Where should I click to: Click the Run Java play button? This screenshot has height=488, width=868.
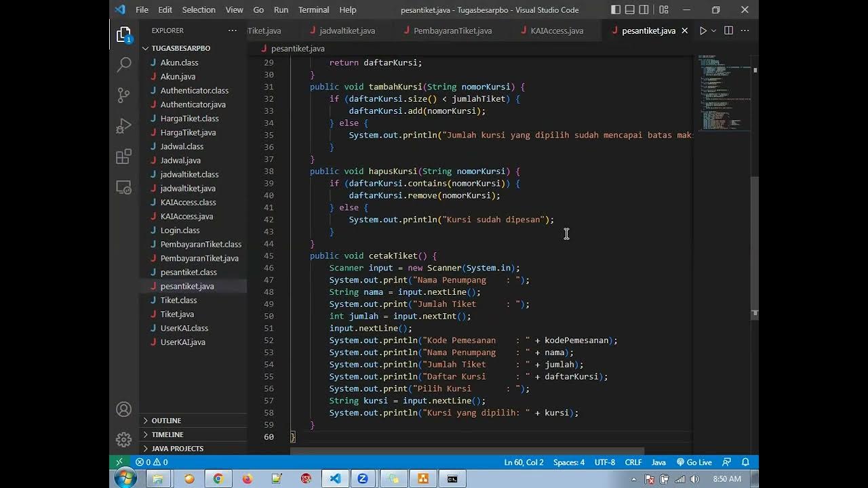(703, 30)
